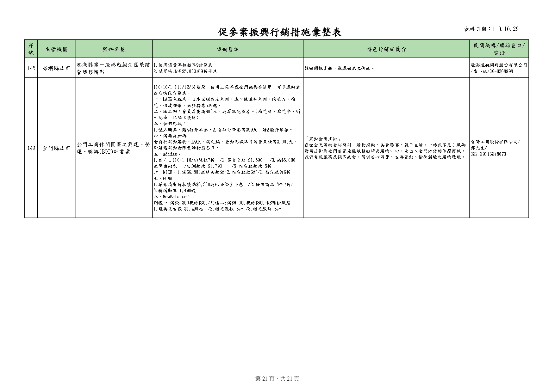The width and height of the screenshot is (555, 392).
Task: Select the 民間機構/聯絡窗口/電話 header cell
Action: 499,49
